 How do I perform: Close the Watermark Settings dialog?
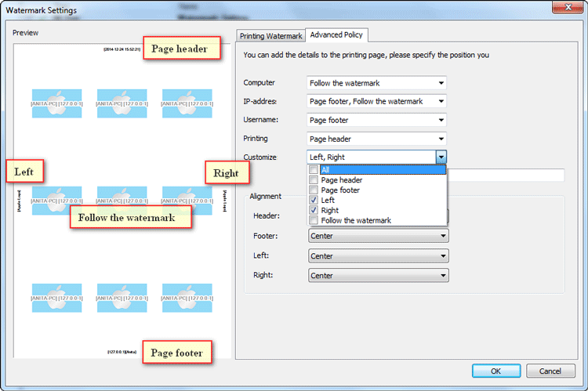(x=568, y=7)
